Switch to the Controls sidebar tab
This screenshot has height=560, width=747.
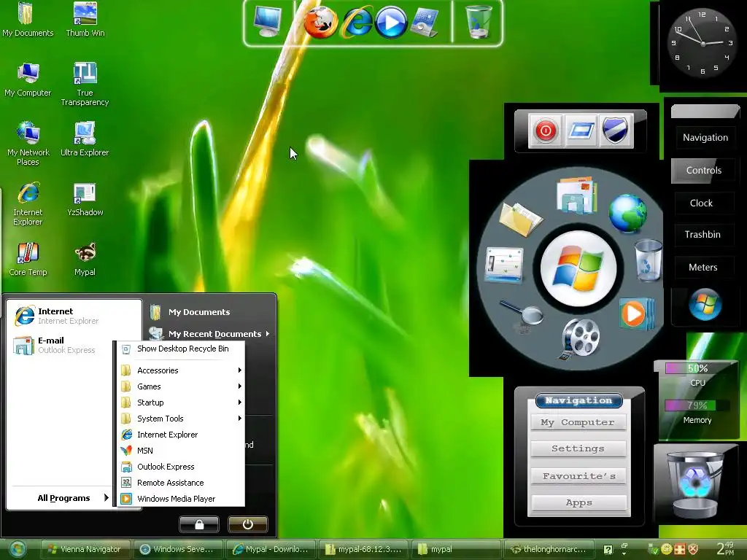click(x=704, y=171)
